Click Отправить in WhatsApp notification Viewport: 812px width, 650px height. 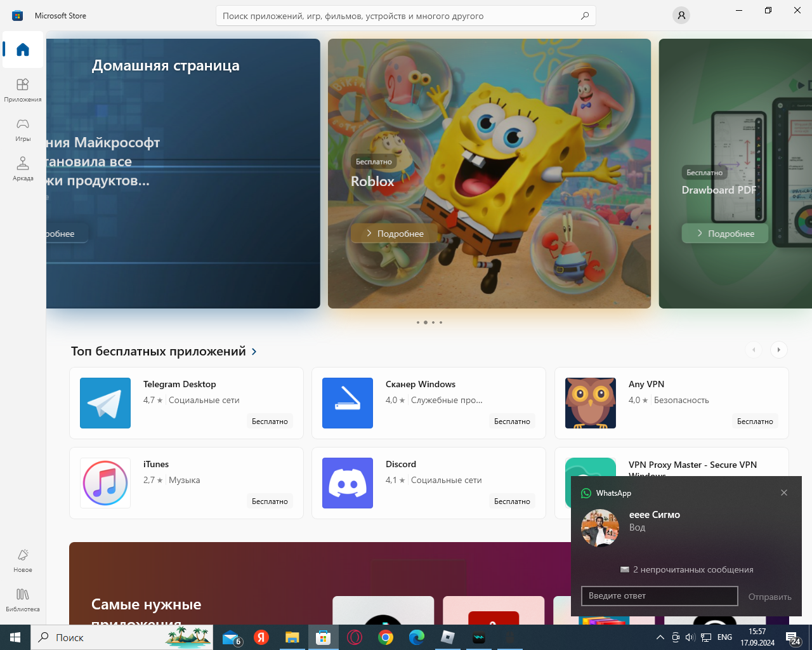(769, 597)
